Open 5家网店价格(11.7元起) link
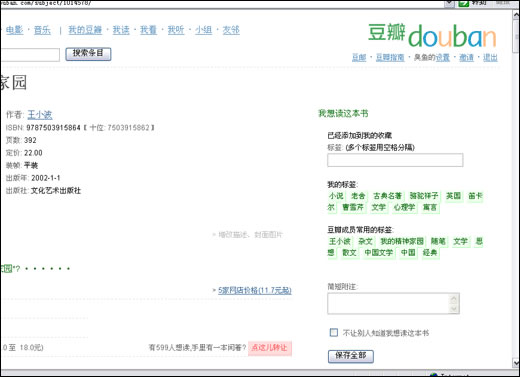520x377 pixels. pos(255,290)
